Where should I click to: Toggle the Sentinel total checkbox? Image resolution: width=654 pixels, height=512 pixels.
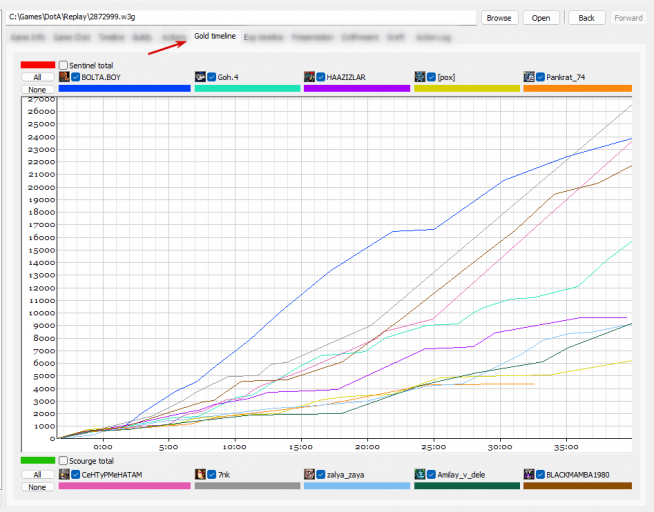[63, 65]
